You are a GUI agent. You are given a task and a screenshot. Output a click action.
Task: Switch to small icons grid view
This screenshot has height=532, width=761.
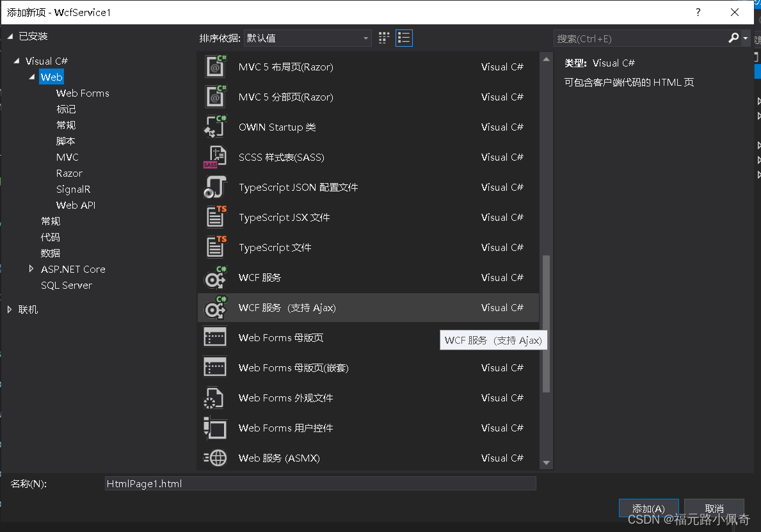pyautogui.click(x=384, y=38)
